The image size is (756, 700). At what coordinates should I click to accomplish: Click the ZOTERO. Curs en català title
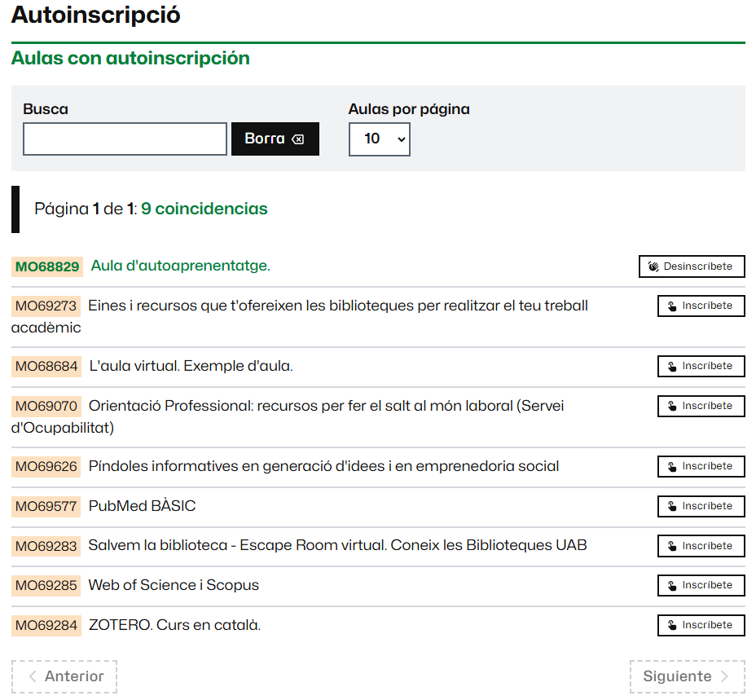(174, 625)
